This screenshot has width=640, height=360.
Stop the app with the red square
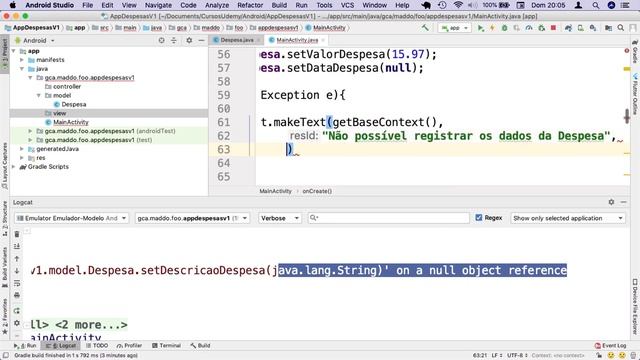pos(553,28)
